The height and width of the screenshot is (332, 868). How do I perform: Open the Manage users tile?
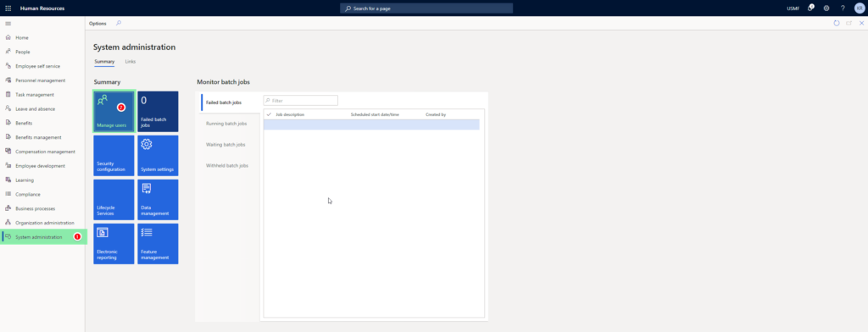[114, 111]
